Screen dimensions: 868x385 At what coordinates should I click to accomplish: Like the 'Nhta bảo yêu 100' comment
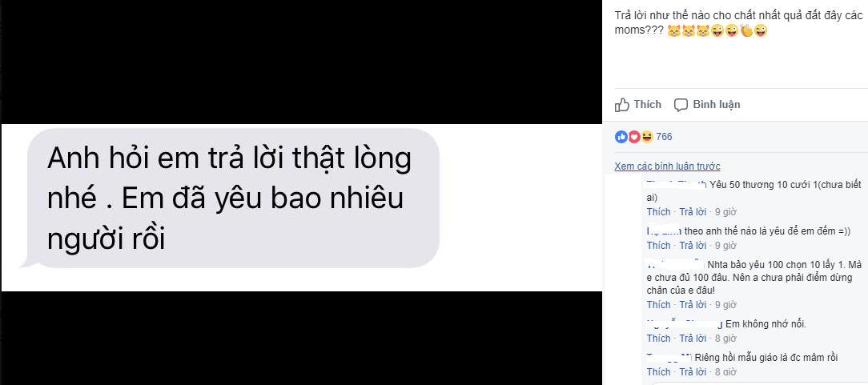point(658,305)
